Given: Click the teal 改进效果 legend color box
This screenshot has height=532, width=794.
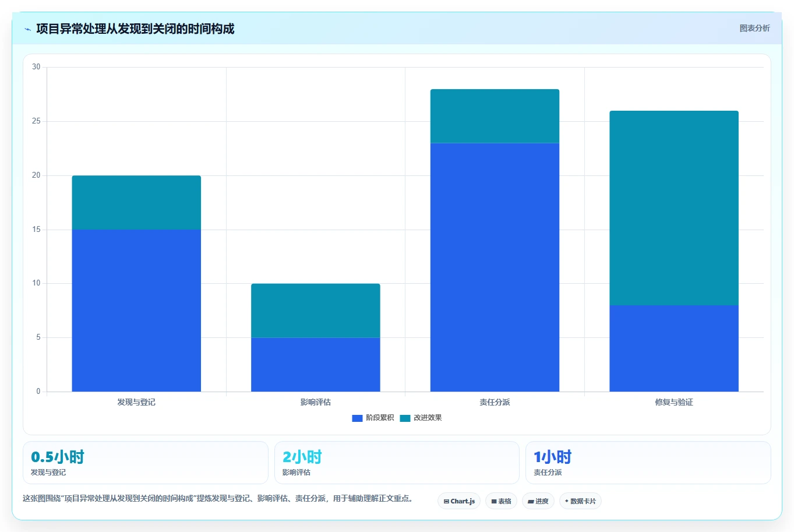Looking at the screenshot, I should click(405, 418).
